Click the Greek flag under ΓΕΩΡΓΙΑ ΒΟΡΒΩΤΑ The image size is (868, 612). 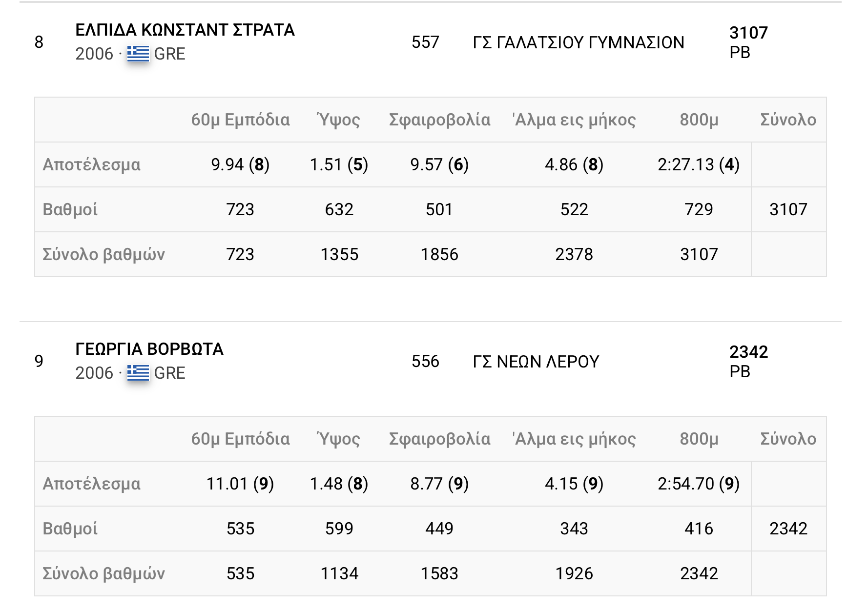click(x=138, y=373)
